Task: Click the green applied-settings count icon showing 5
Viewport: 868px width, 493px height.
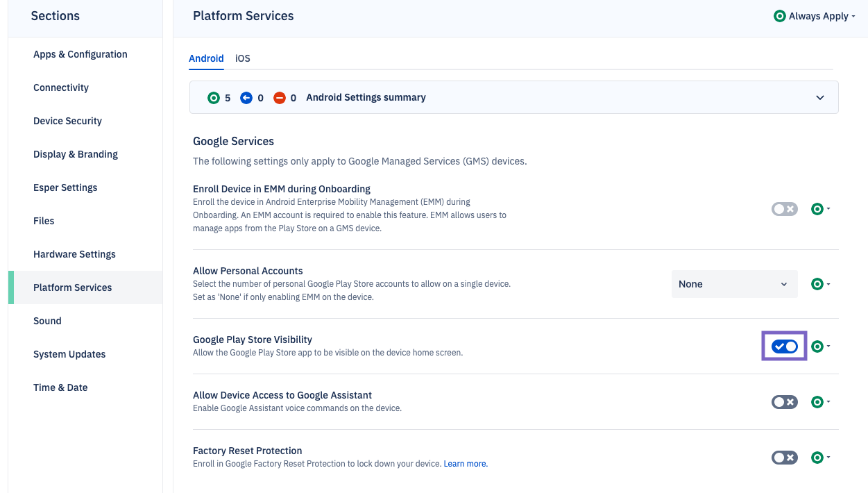Action: (x=214, y=97)
